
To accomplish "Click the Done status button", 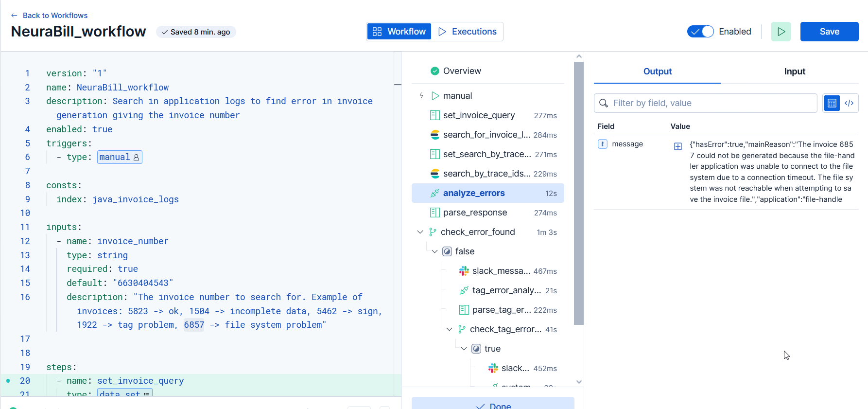I will [493, 404].
